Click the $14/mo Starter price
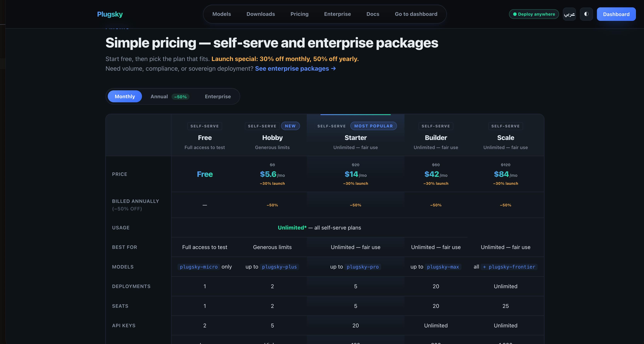 click(x=355, y=174)
